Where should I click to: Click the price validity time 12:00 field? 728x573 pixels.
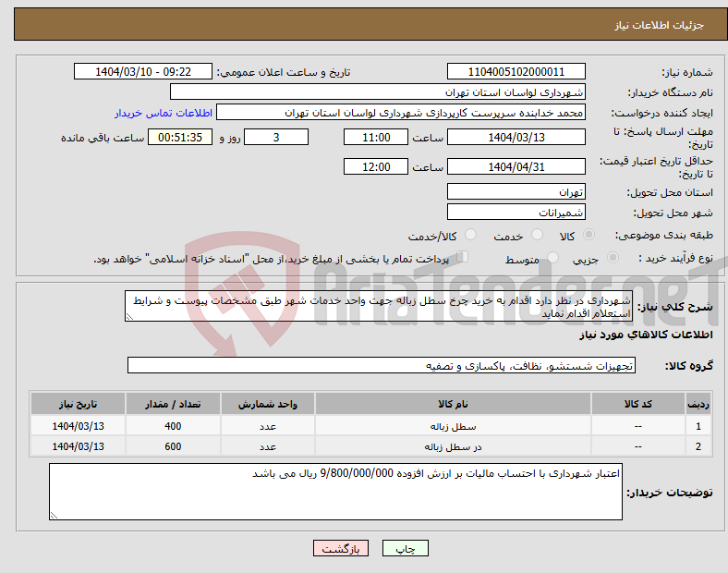point(376,166)
